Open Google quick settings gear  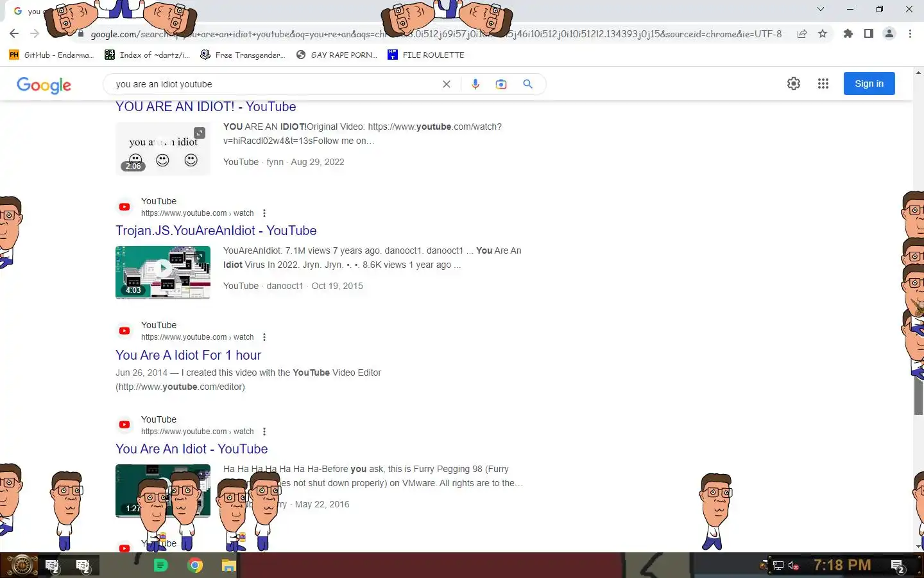click(x=794, y=83)
